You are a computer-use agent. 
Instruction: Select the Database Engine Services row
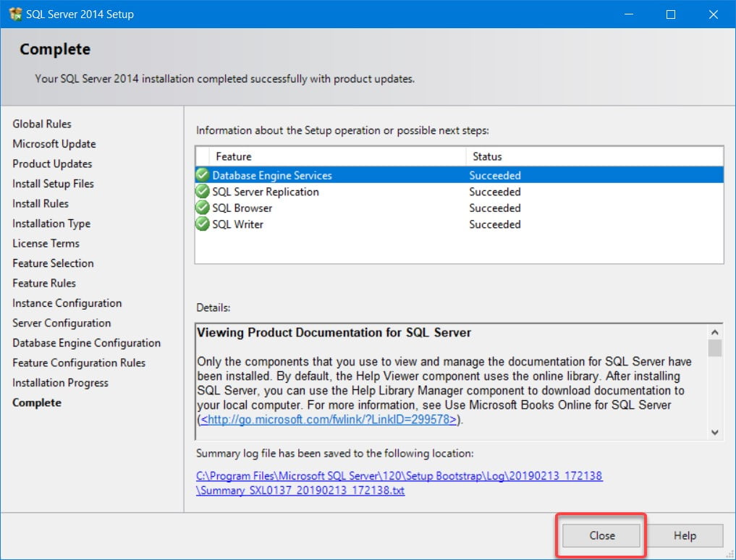coord(460,175)
